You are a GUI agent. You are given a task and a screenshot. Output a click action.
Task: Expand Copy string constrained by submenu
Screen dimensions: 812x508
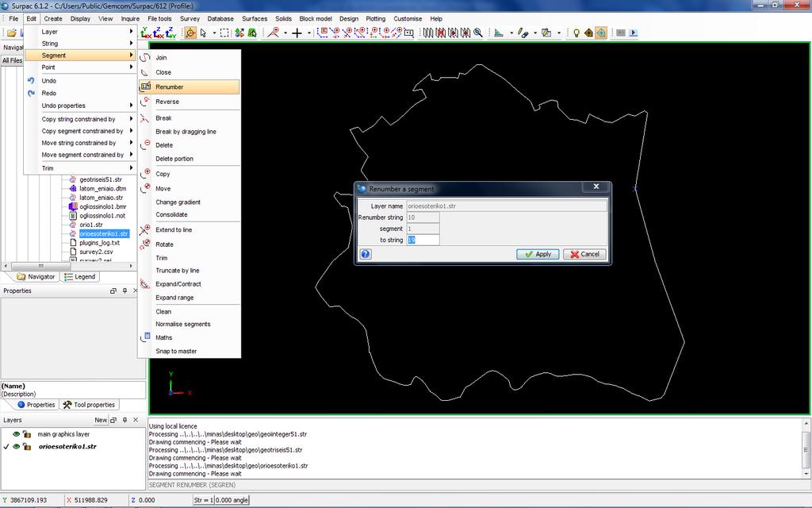[80, 119]
